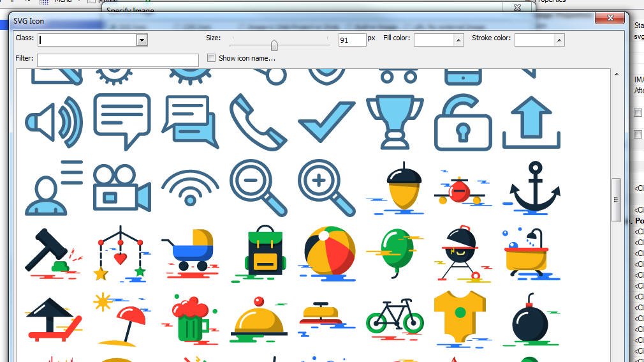Screen dimensions: 644x362
Task: Choose the double chat bubbles icon
Action: [x=190, y=122]
